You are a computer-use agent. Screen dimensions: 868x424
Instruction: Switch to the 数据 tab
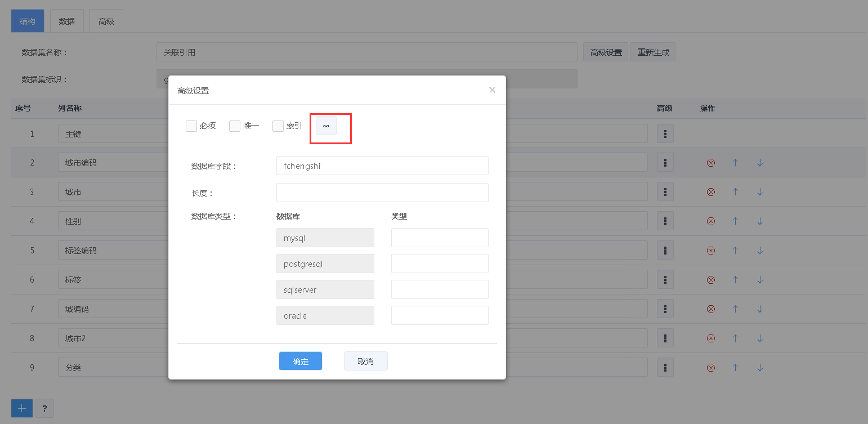67,21
